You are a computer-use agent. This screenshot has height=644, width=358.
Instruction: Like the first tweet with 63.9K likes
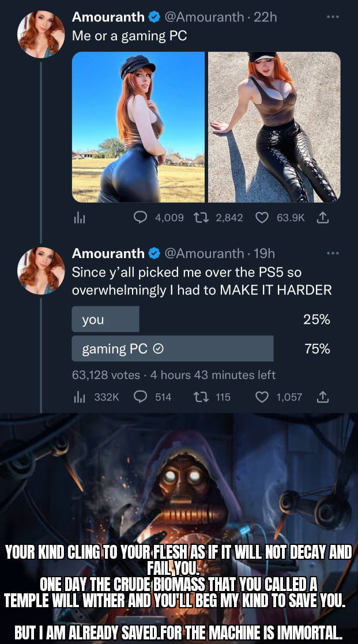point(261,218)
